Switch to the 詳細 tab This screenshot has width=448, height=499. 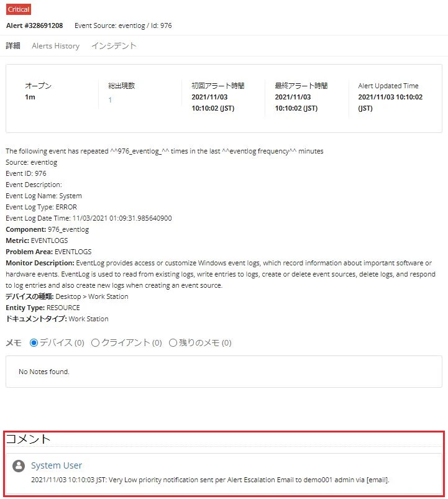[13, 46]
